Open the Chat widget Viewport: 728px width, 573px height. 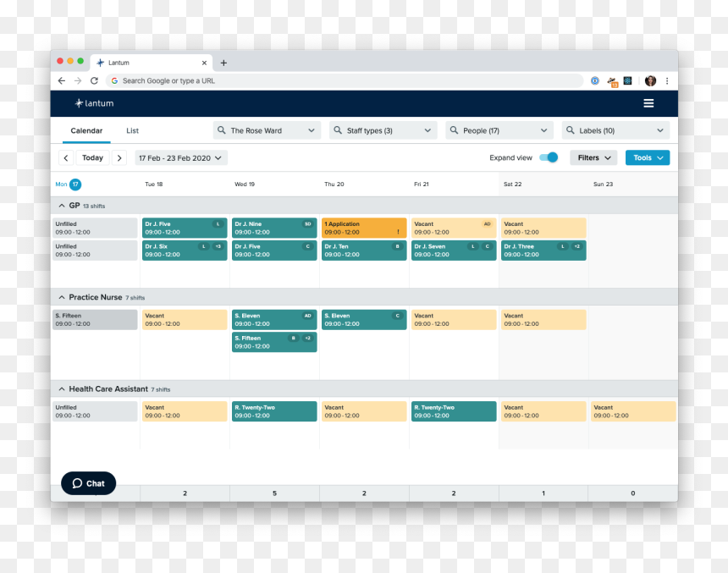tap(88, 483)
